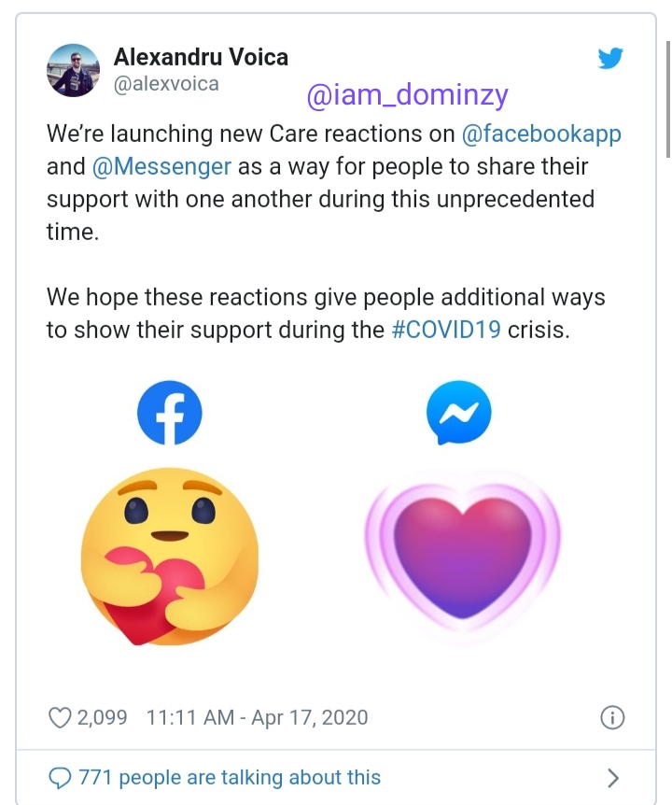672x805 pixels.
Task: Click the @alexvoica handle
Action: [166, 83]
